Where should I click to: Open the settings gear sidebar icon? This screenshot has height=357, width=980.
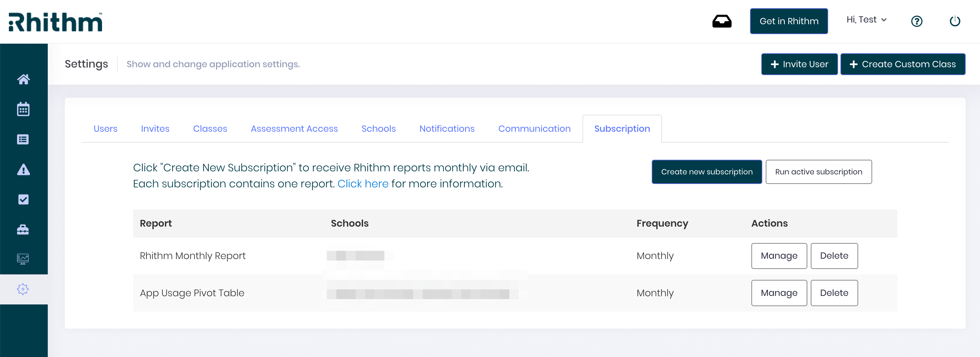23,289
